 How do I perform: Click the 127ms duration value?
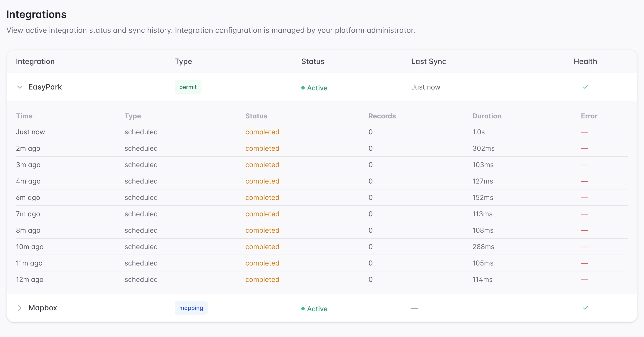pyautogui.click(x=483, y=181)
